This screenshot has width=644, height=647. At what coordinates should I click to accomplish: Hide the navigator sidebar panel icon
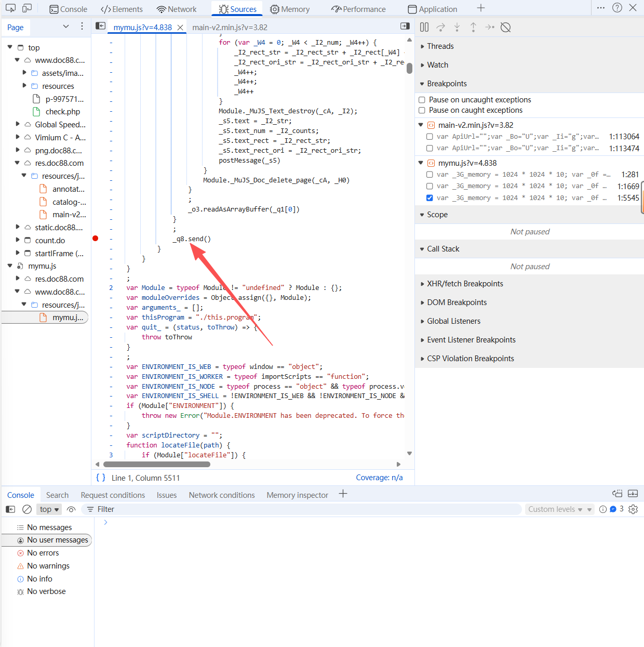coord(101,27)
